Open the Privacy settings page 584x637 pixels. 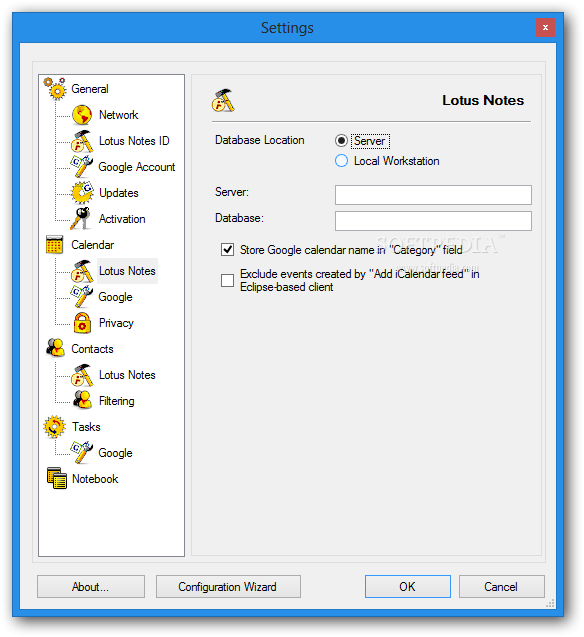click(x=116, y=323)
